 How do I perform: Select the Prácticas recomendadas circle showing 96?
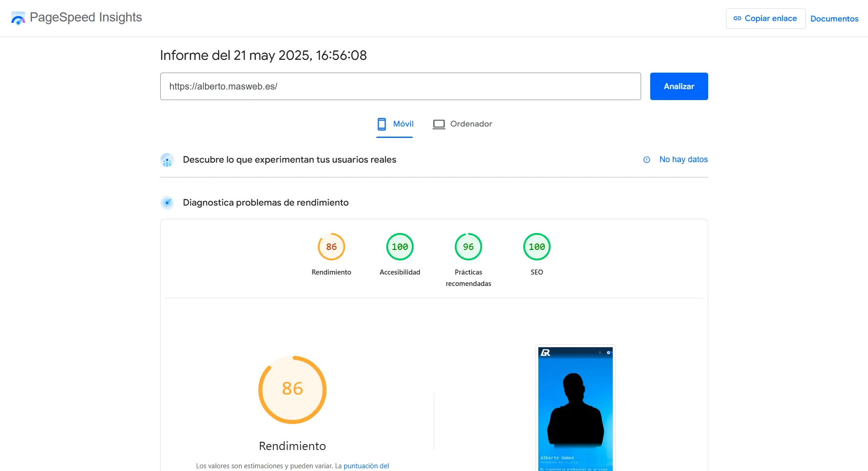coord(468,246)
